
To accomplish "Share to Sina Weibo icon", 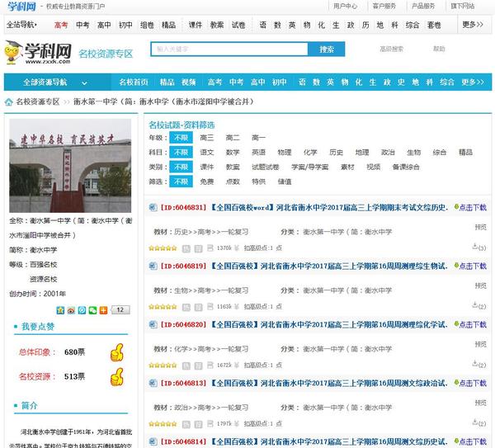I will (71, 310).
